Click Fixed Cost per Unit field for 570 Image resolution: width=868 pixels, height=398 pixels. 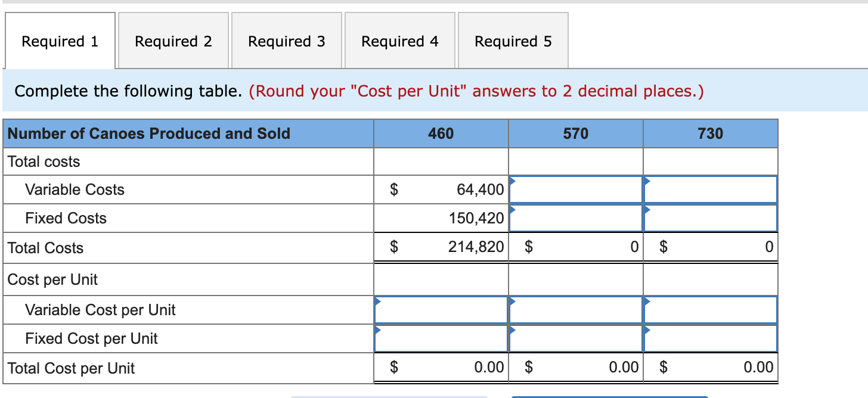tap(575, 338)
